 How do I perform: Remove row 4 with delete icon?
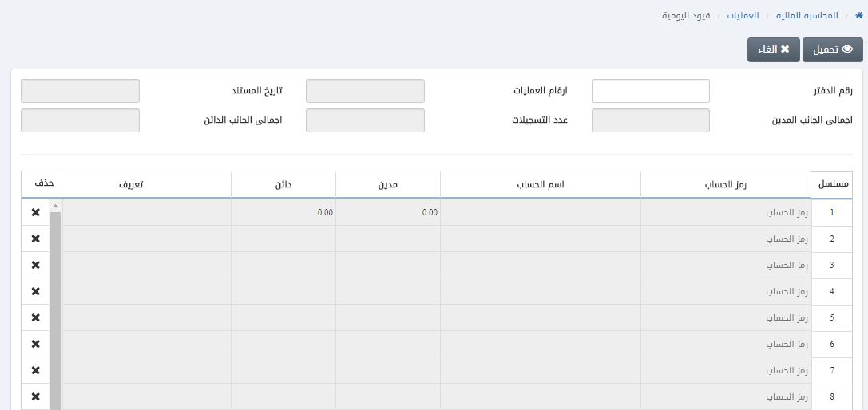(35, 291)
